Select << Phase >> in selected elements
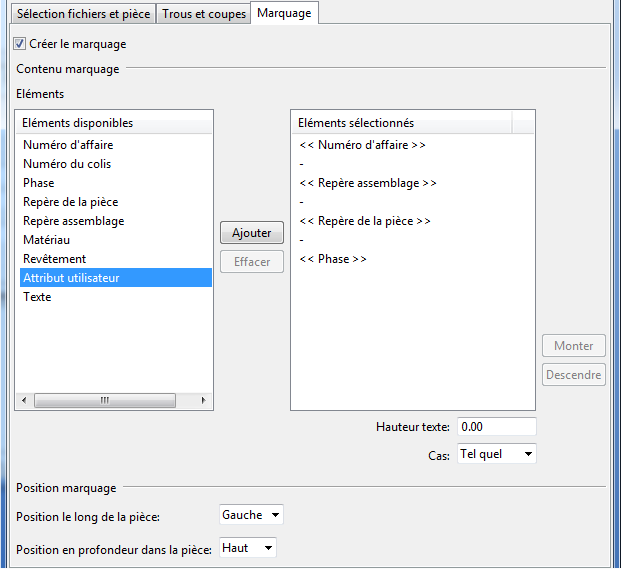The image size is (621, 569). click(333, 259)
